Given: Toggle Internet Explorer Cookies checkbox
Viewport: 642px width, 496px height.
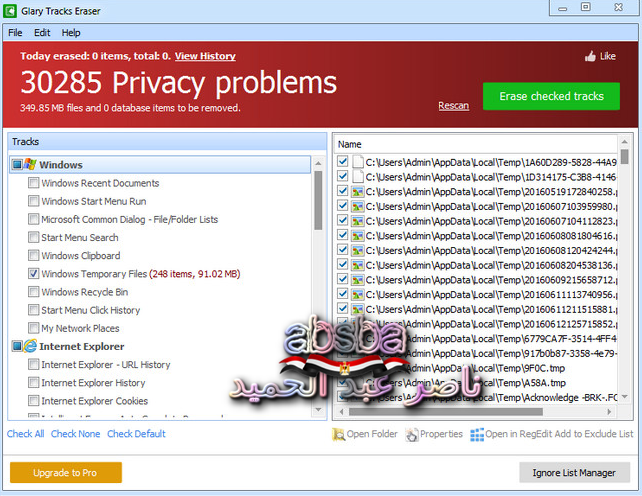Looking at the screenshot, I should tap(34, 400).
